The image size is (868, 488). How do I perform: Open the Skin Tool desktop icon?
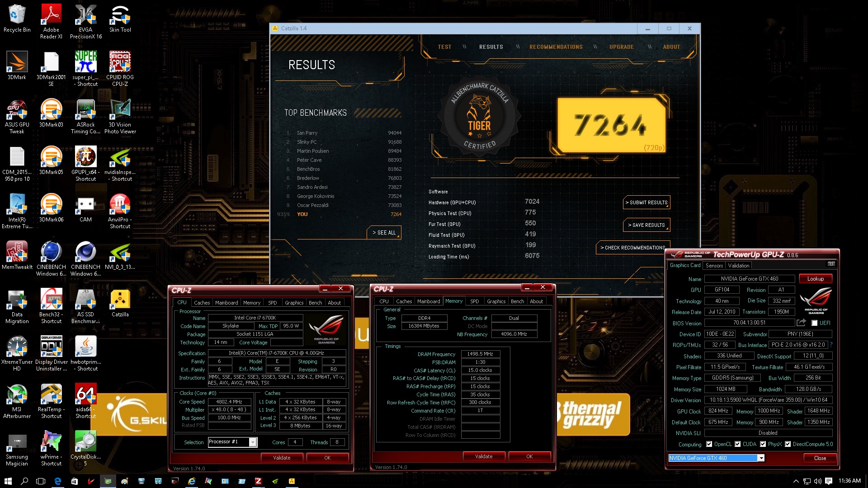point(120,19)
